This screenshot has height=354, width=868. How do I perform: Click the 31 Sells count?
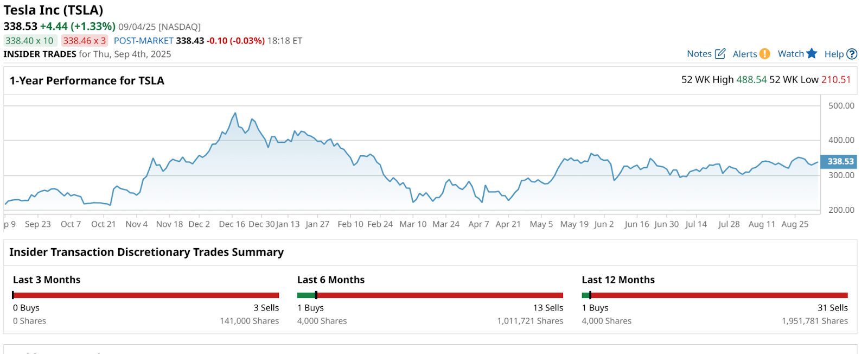(x=833, y=308)
